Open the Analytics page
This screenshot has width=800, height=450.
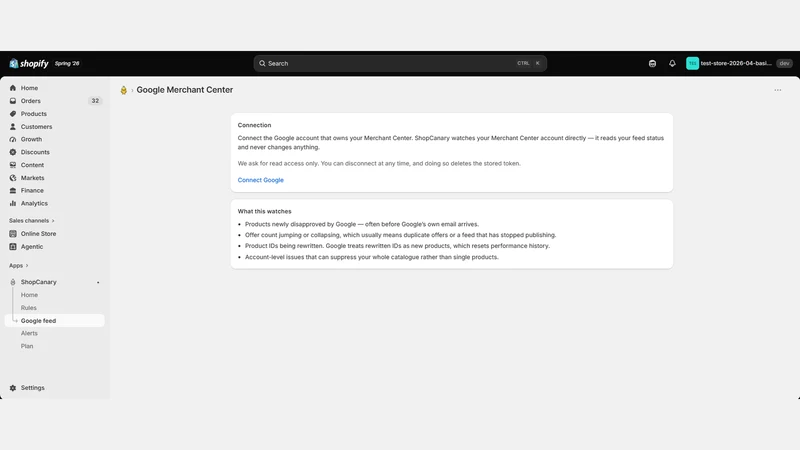(x=34, y=203)
